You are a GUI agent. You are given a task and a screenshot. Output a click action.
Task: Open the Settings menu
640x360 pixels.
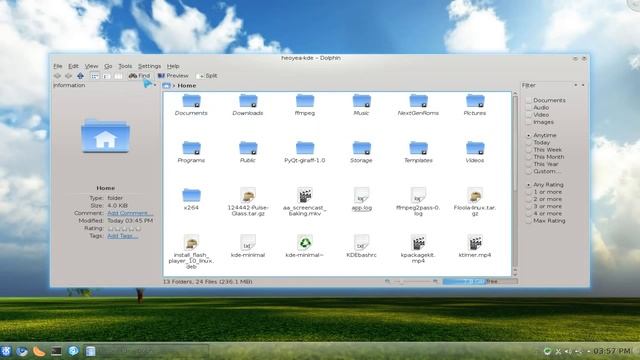149,66
